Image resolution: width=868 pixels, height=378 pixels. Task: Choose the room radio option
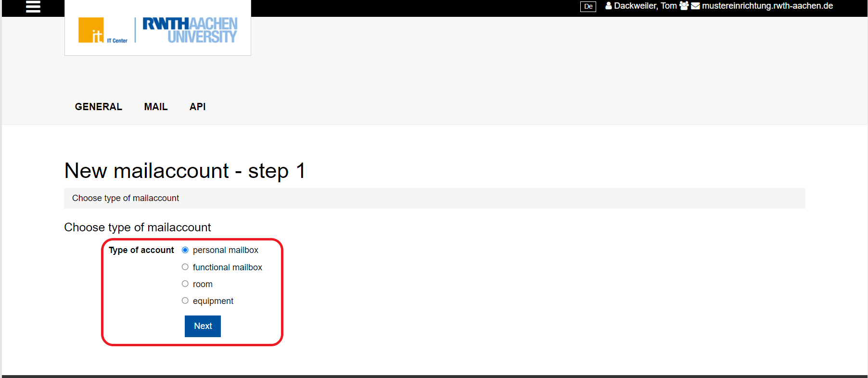(185, 284)
